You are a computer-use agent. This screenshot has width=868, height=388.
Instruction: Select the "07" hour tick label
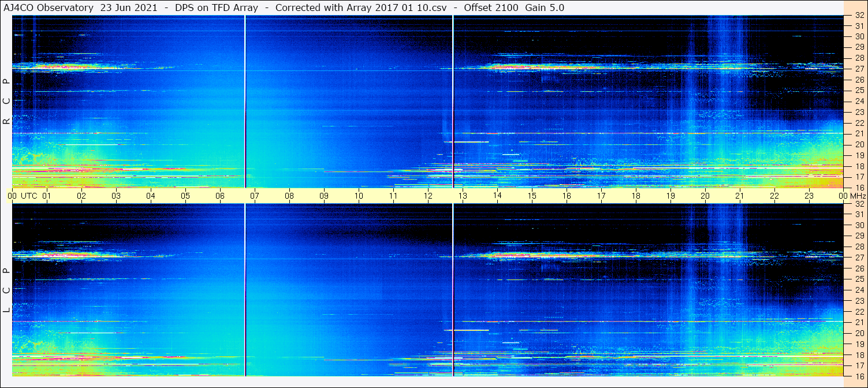point(255,196)
